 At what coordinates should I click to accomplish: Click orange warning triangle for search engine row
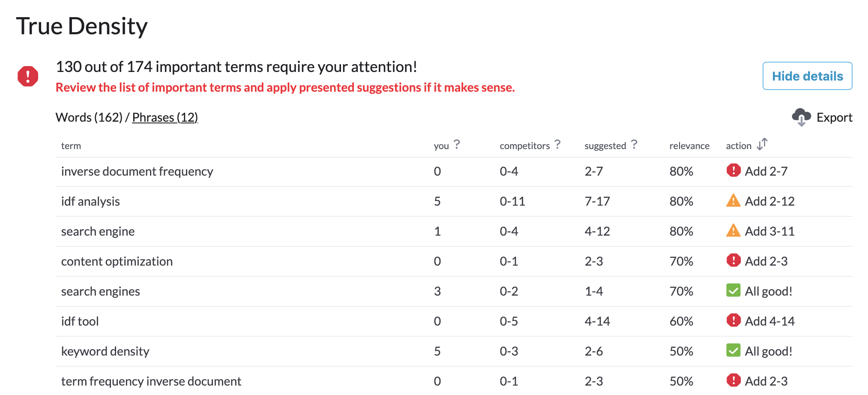(x=733, y=230)
